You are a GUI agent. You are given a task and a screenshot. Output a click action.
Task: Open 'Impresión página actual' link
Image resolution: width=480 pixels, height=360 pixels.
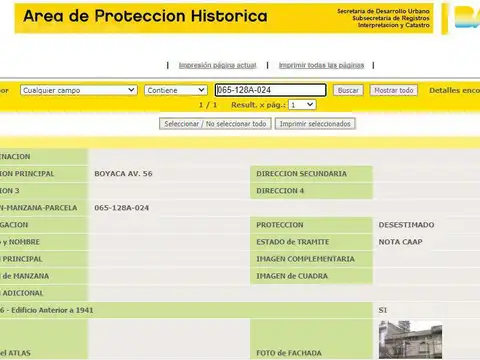pos(218,65)
